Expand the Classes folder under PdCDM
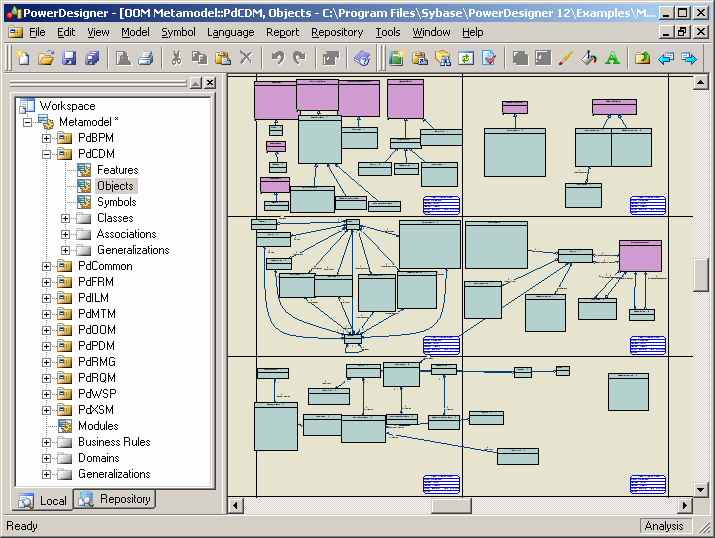 click(x=65, y=218)
